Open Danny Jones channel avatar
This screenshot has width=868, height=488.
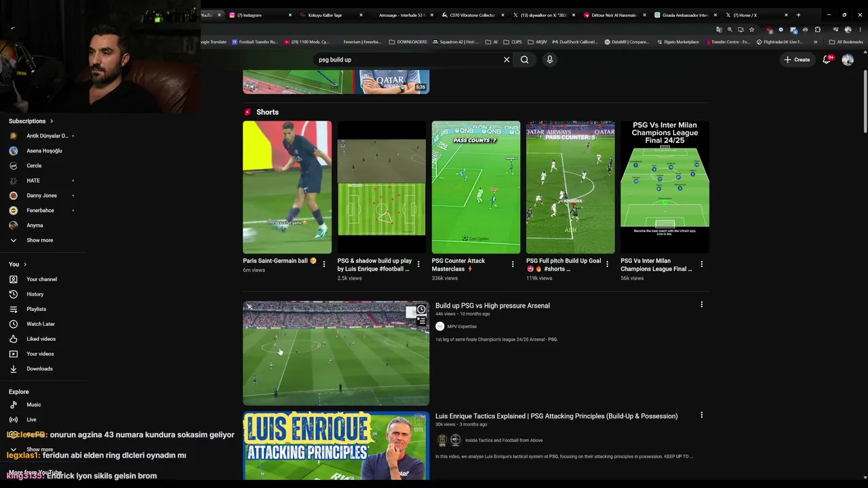tap(14, 195)
